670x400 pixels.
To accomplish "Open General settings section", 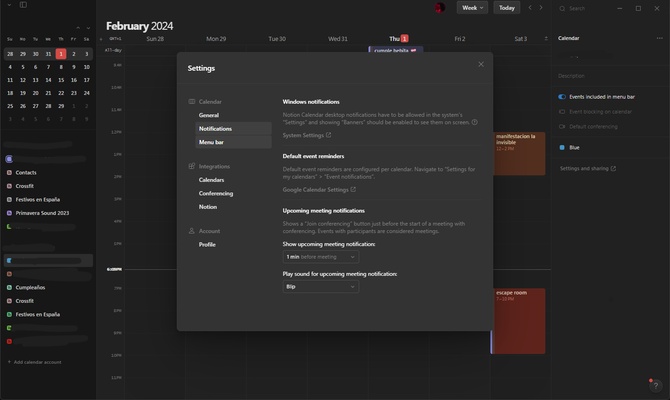I will pos(233,115).
